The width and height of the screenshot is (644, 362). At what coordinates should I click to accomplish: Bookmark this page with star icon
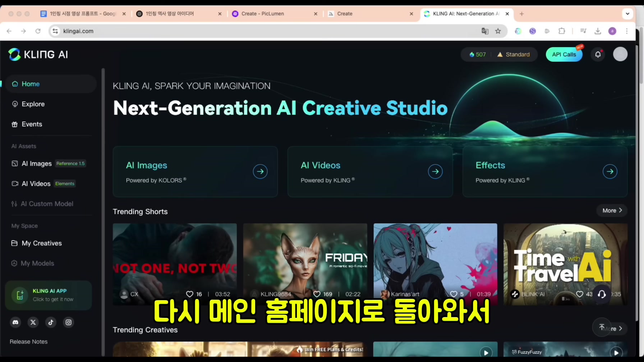pos(498,31)
